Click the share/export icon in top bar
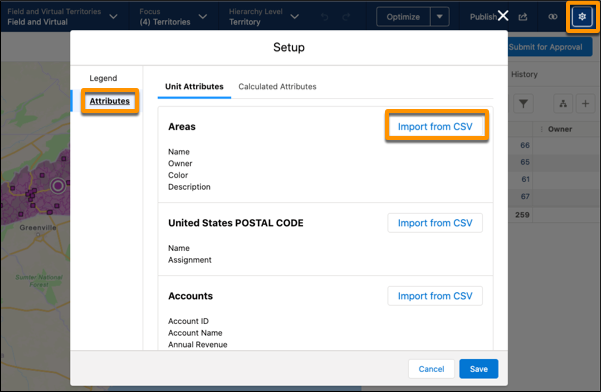 pyautogui.click(x=523, y=17)
